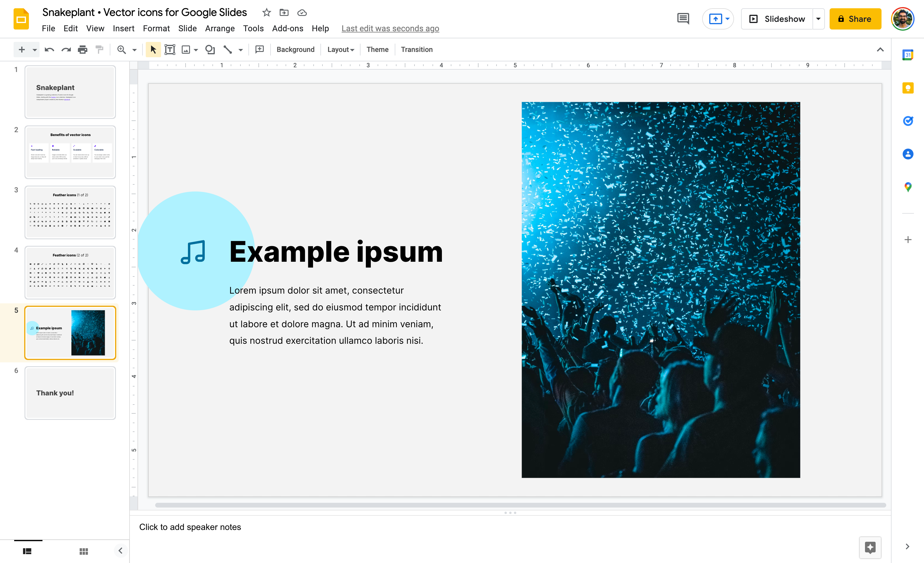Click the yellow Share button
924x563 pixels.
coord(855,19)
